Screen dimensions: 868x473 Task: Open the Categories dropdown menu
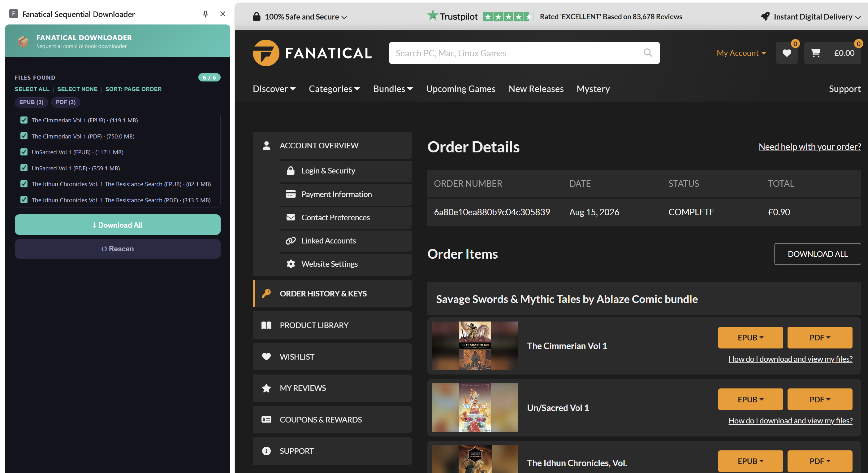[334, 89]
